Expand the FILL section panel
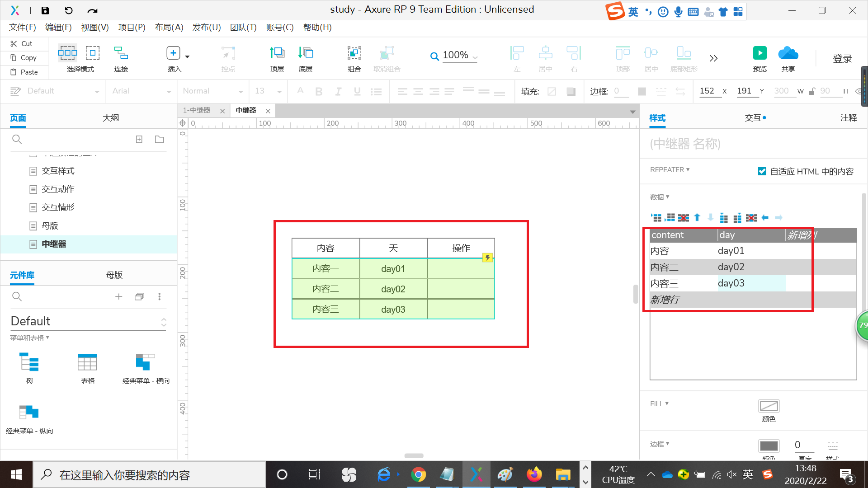 (660, 404)
